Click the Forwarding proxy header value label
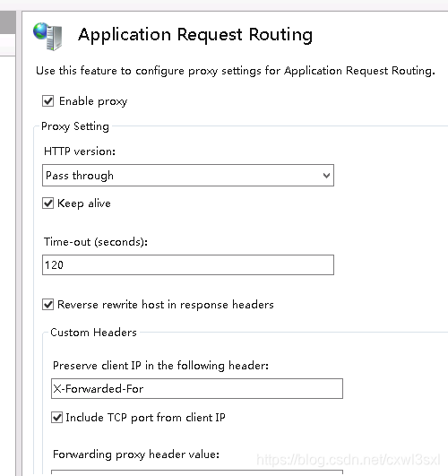448x476 pixels. tap(136, 454)
